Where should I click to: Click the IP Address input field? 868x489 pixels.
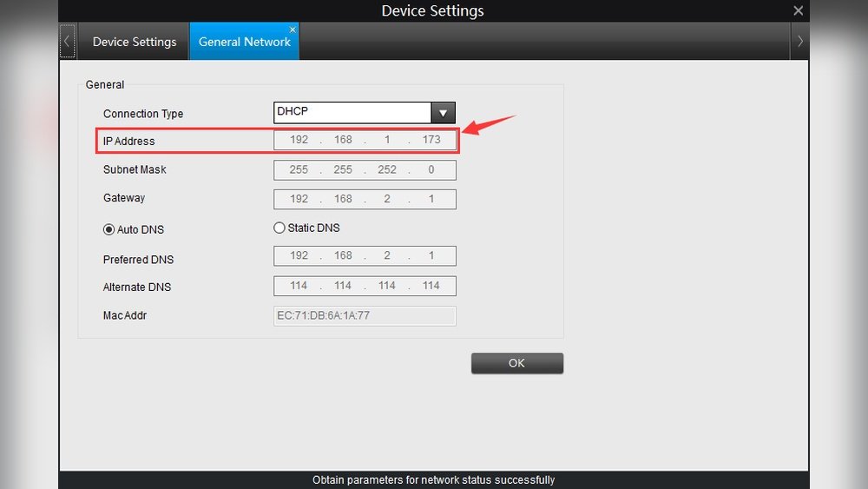[x=365, y=140]
